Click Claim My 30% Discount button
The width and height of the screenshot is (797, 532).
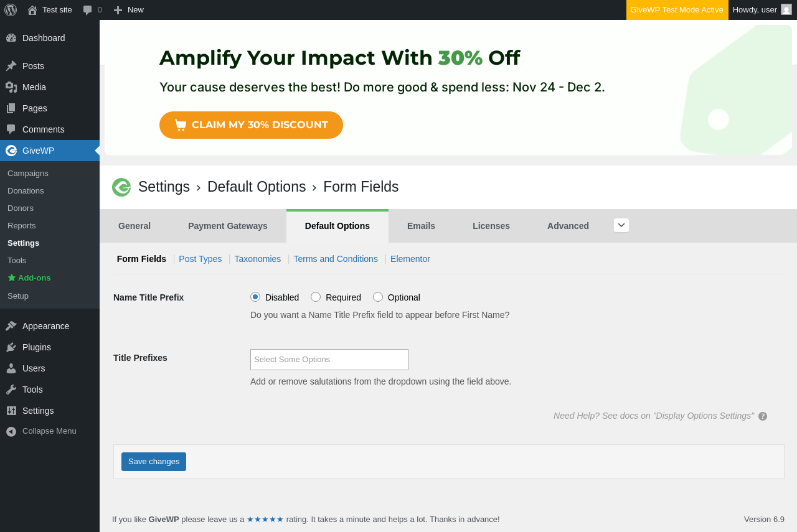[251, 125]
